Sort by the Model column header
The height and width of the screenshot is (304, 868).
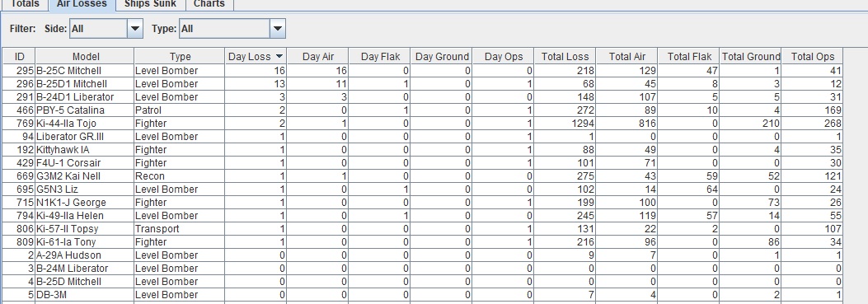[85, 56]
